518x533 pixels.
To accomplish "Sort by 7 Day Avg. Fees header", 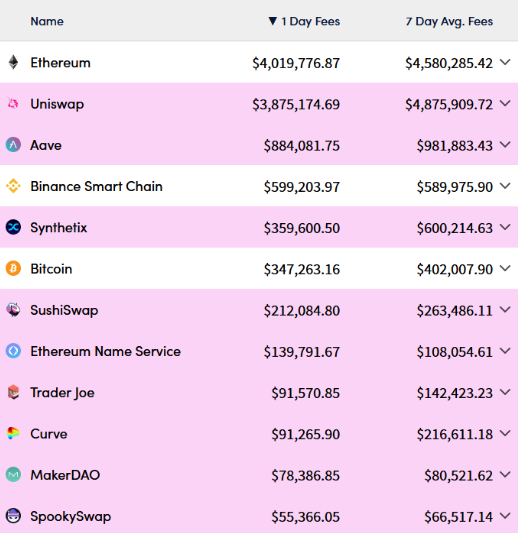I will coord(449,21).
